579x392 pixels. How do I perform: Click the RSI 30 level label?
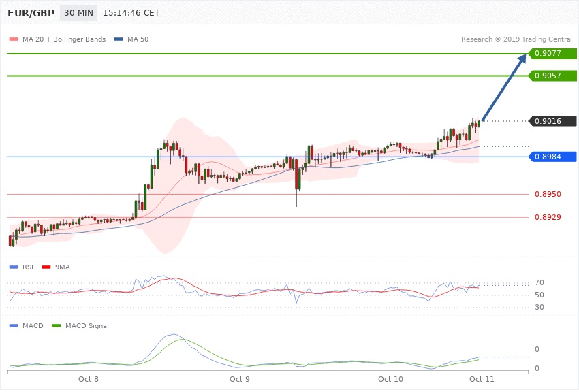click(539, 307)
